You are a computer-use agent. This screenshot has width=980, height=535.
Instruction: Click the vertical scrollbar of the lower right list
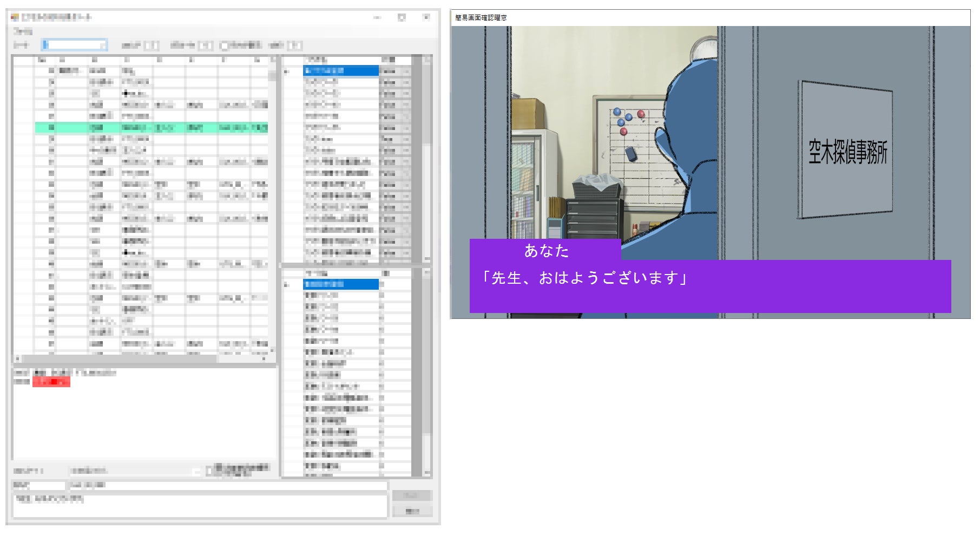[x=427, y=373]
